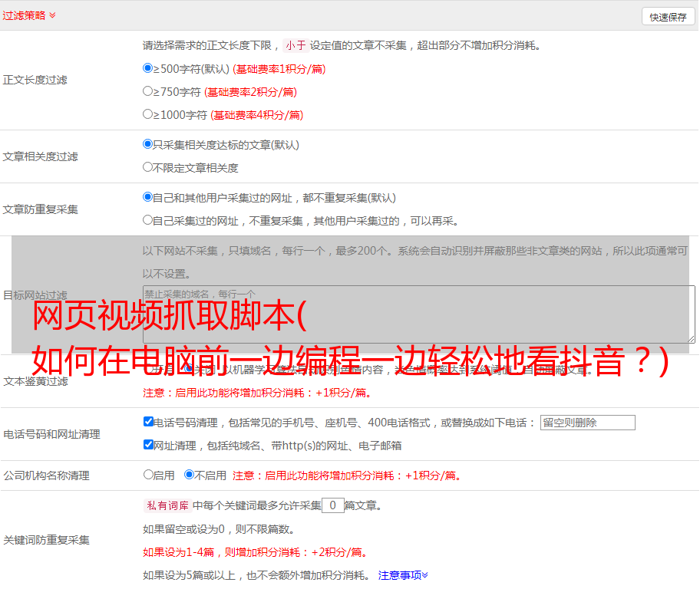Click the 留空则删除 replacement phone field
Screen dimensions: 700x589
(x=587, y=423)
